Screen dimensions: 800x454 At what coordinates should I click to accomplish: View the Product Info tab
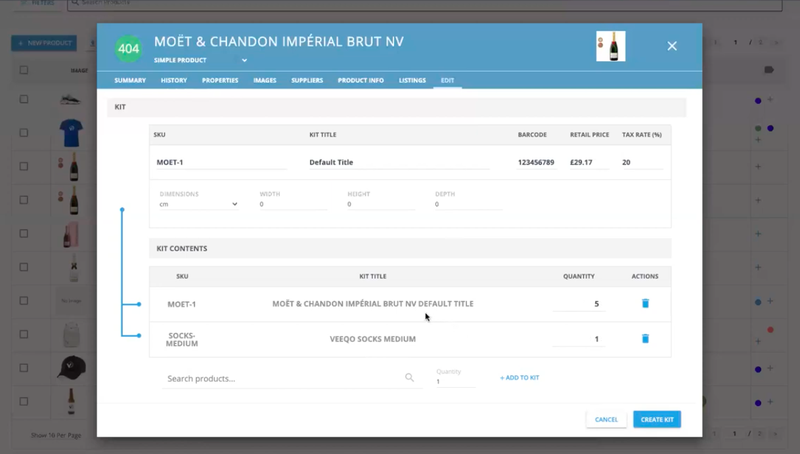[361, 80]
